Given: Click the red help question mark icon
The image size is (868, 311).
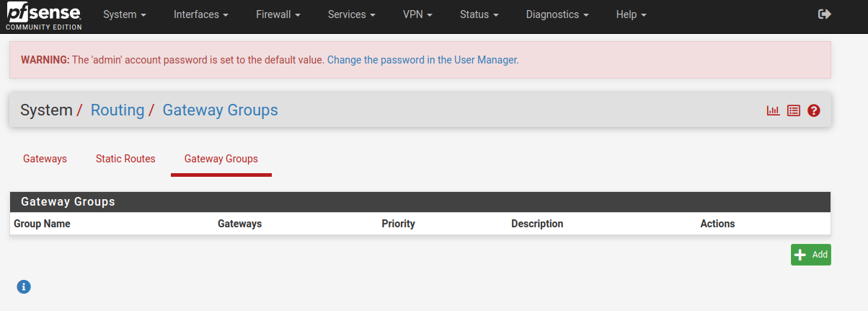Looking at the screenshot, I should coord(814,110).
